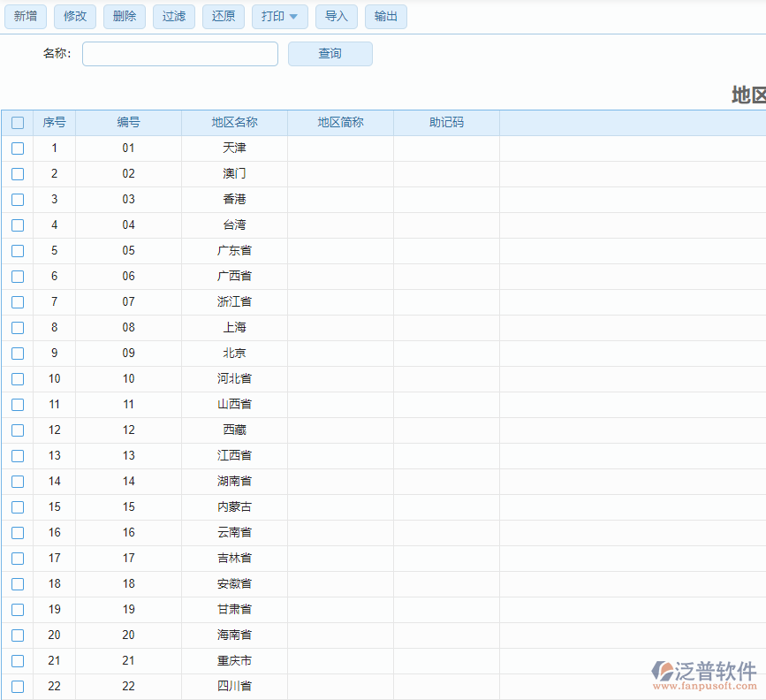Viewport: 766px width, 700px height.
Task: Click the 修改 (Edit) toolbar button
Action: [75, 17]
